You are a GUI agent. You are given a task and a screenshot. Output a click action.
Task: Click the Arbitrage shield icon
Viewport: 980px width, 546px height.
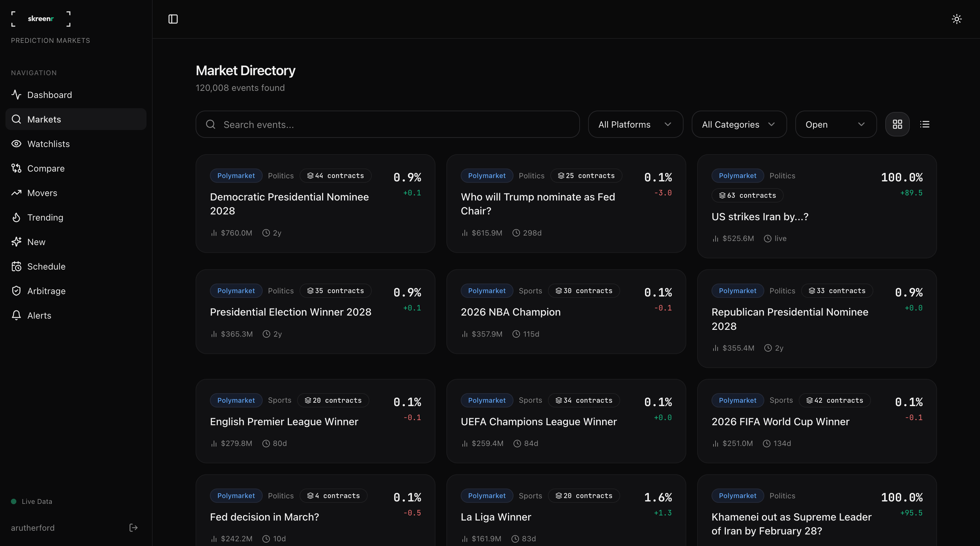[x=16, y=291]
